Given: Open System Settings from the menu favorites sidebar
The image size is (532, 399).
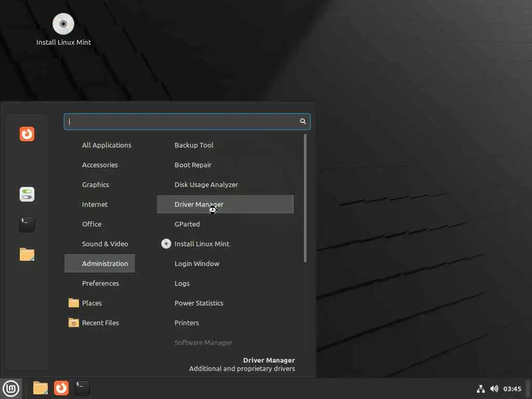Looking at the screenshot, I should [27, 194].
